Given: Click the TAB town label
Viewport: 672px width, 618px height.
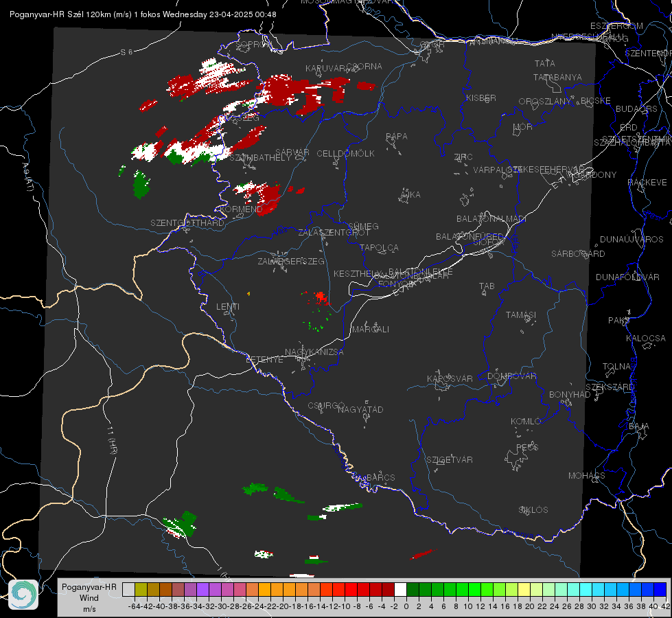Looking at the screenshot, I should click(487, 286).
